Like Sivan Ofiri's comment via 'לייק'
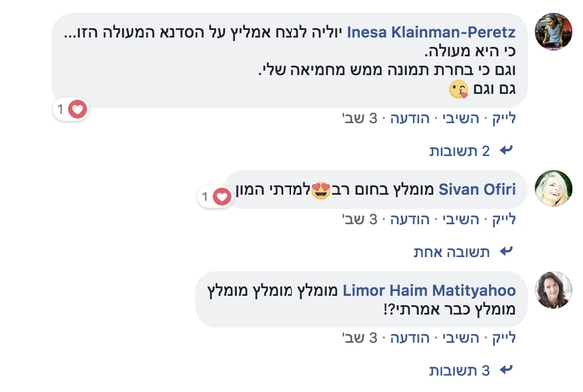The width and height of the screenshot is (583, 392). [504, 220]
